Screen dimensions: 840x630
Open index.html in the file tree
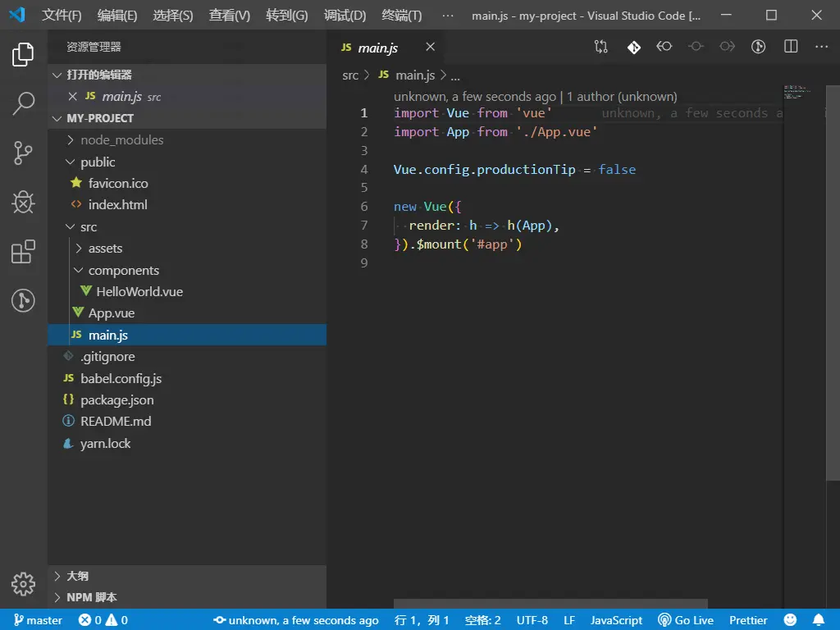(x=187, y=204)
